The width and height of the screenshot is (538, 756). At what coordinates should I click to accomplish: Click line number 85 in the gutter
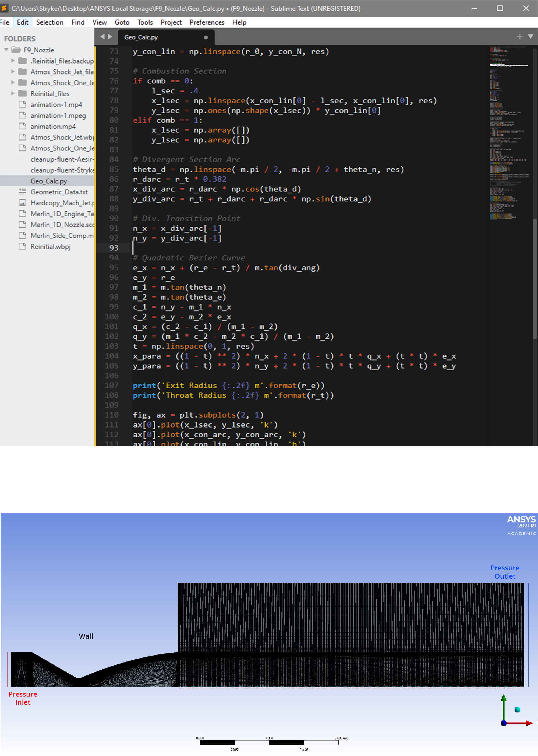pos(114,169)
